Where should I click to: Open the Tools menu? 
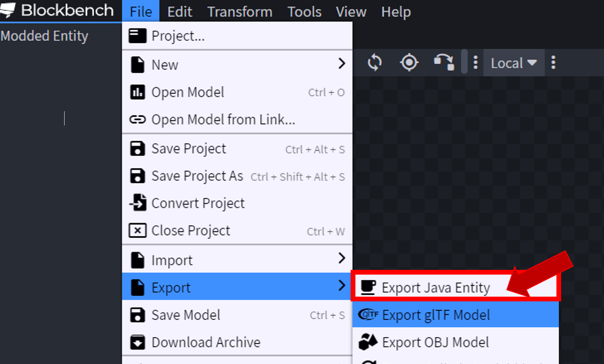(x=305, y=11)
